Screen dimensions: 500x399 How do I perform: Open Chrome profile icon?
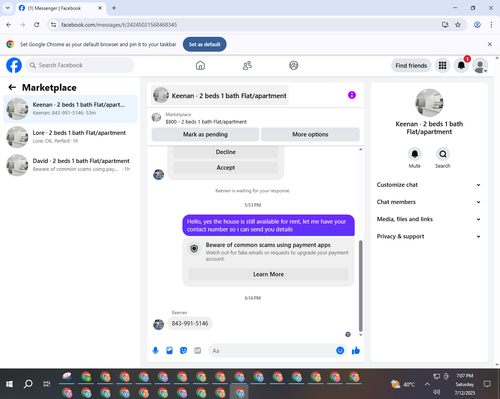pyautogui.click(x=477, y=25)
